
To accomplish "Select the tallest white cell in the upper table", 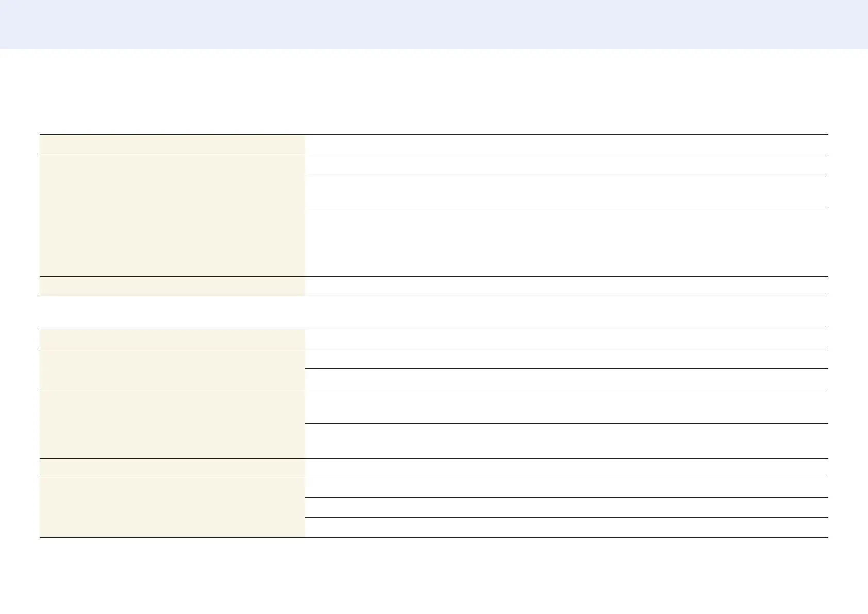I will click(x=566, y=243).
